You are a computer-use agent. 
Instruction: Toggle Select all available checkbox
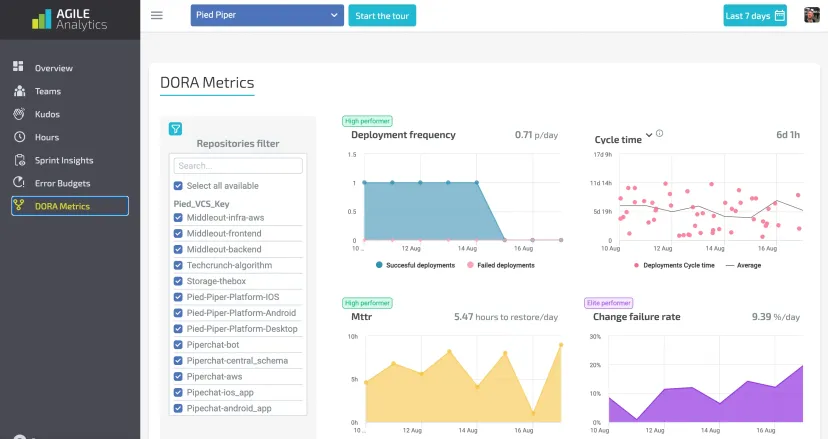coord(178,186)
